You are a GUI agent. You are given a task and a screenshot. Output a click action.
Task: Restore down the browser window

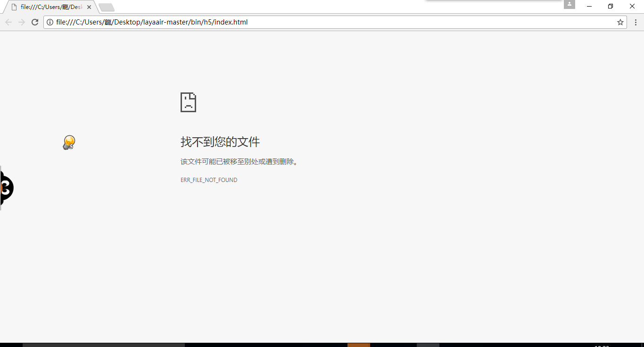[x=611, y=6]
